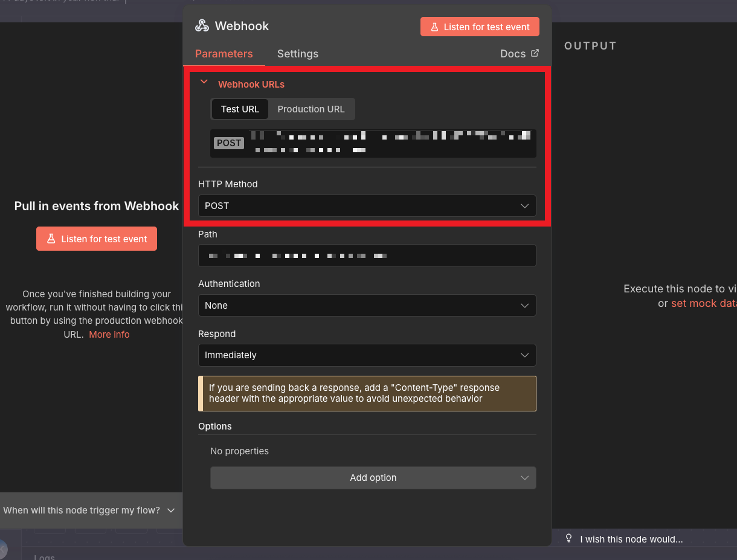Open the Respond dropdown set to Immediately
The height and width of the screenshot is (560, 737).
[367, 355]
